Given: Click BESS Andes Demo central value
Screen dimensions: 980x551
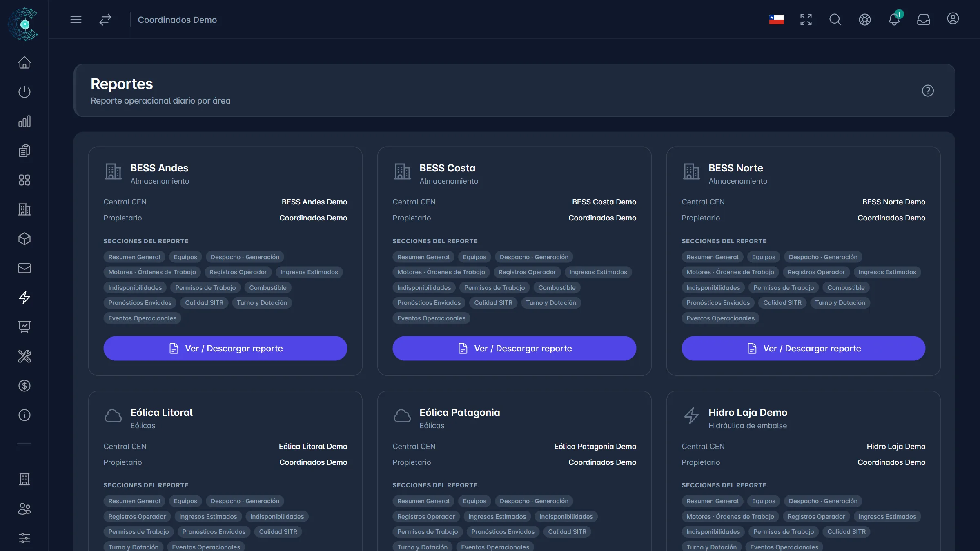Looking at the screenshot, I should [314, 202].
